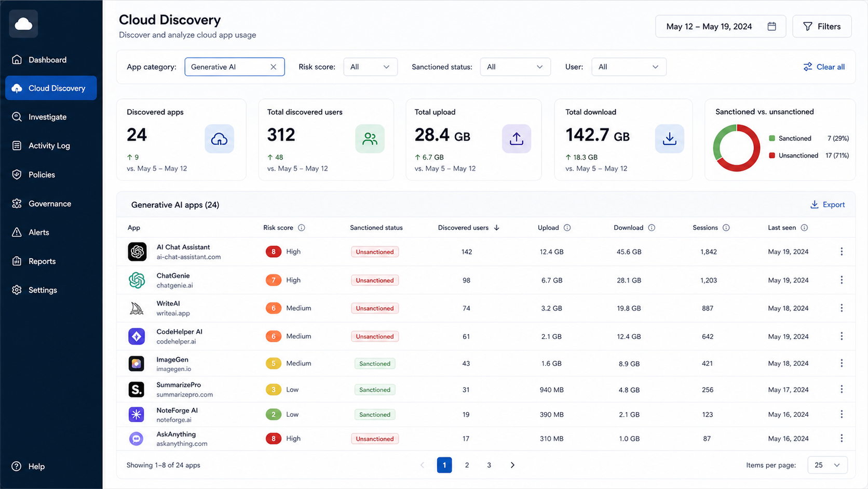Open row menu for SummarizePro
868x489 pixels.
point(842,389)
